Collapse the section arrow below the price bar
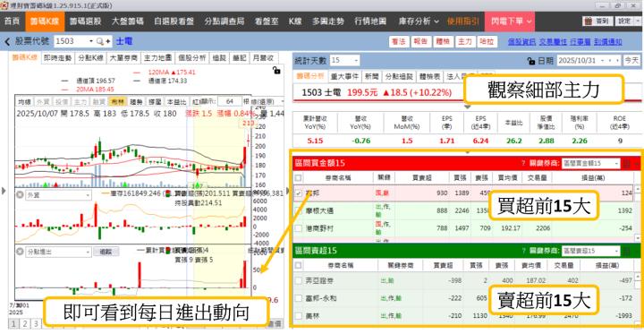Screen dimensions: 644x334 [x=468, y=107]
